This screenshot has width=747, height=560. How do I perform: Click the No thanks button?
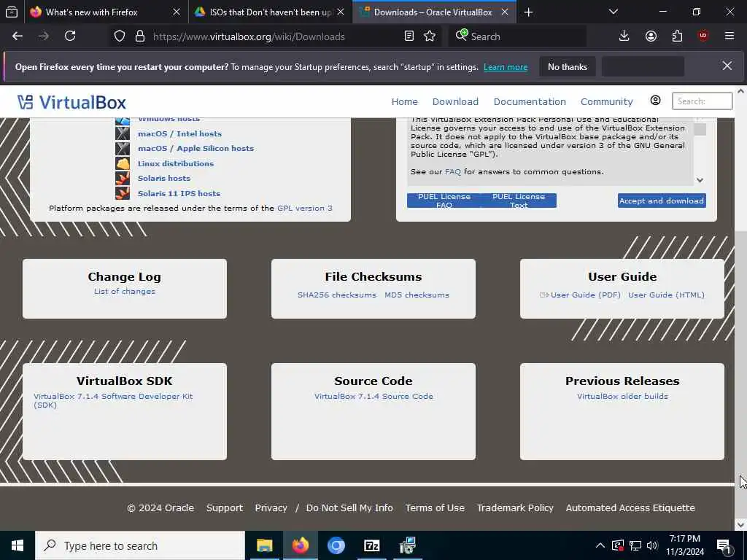pos(568,66)
